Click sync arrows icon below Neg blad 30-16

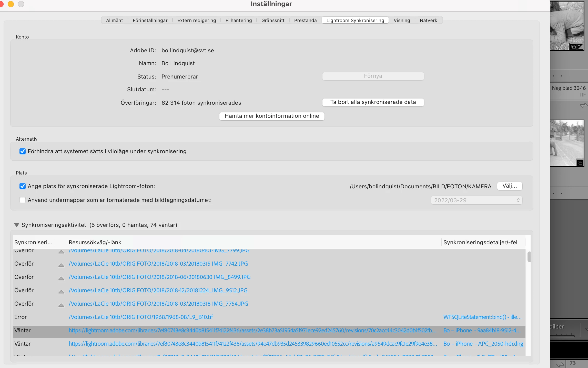click(x=583, y=105)
